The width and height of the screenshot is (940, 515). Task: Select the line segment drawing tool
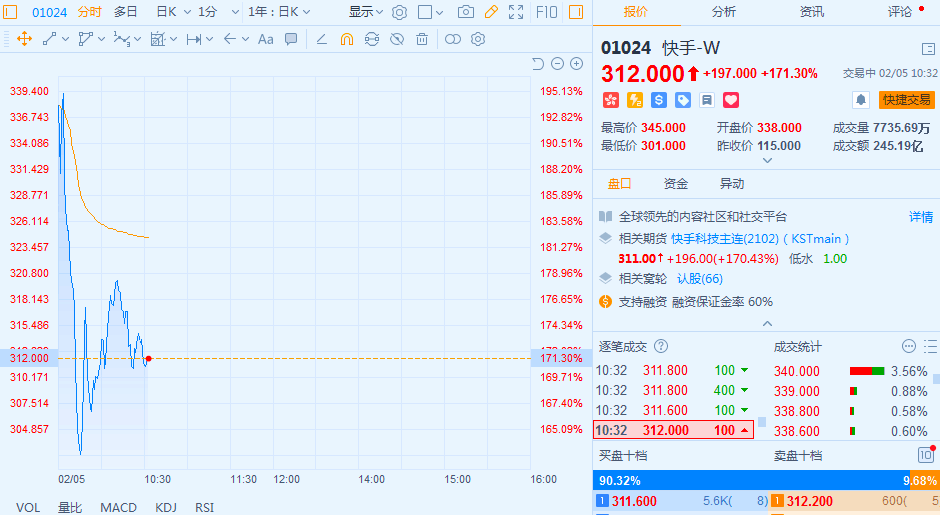tap(50, 40)
